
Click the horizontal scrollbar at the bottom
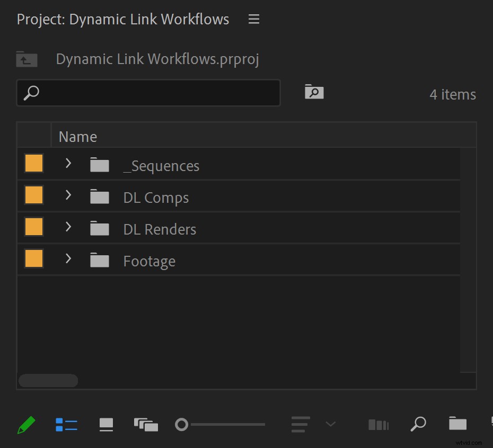pos(48,380)
